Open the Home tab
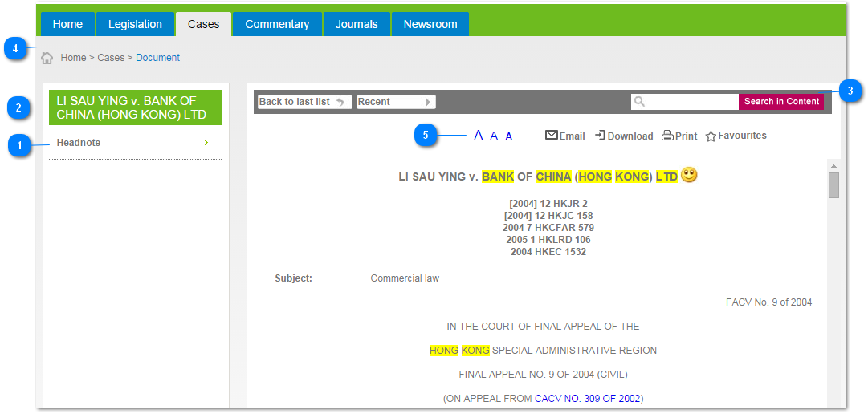Image resolution: width=868 pixels, height=418 pixels. pos(67,24)
